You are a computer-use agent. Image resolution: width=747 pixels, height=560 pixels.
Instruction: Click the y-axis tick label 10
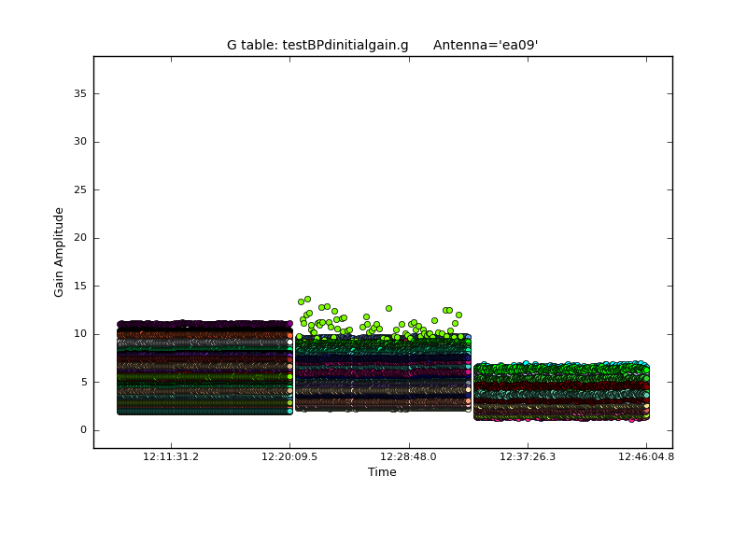point(80,334)
